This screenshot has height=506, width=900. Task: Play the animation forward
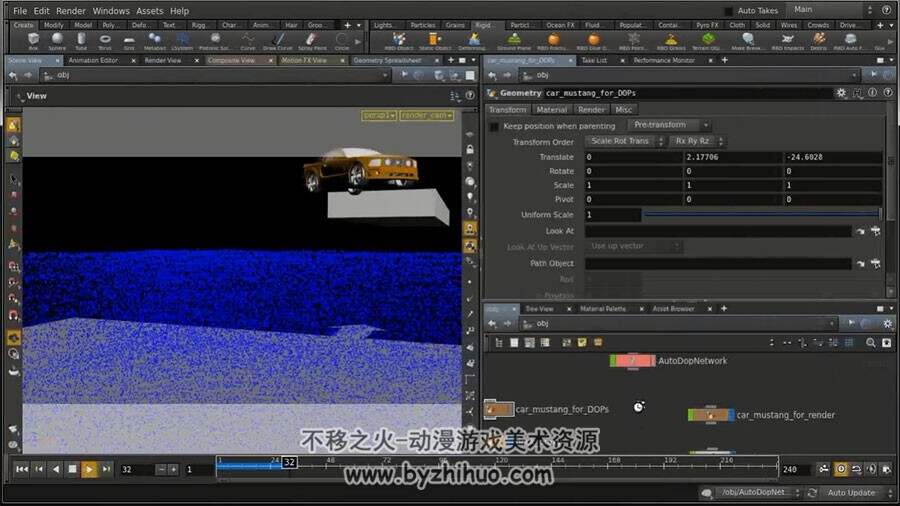tap(89, 469)
